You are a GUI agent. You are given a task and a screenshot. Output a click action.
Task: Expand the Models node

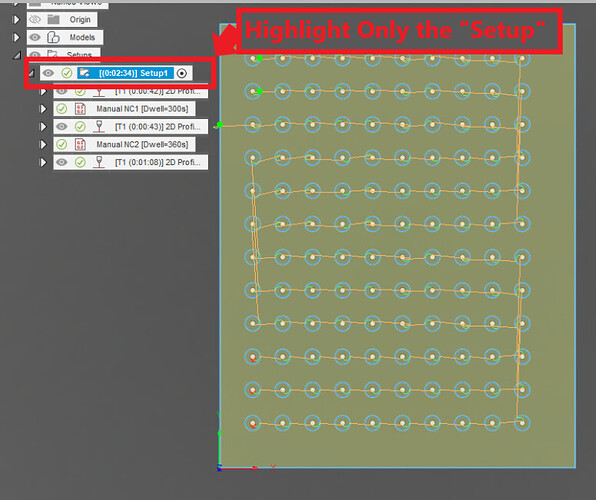pyautogui.click(x=16, y=37)
